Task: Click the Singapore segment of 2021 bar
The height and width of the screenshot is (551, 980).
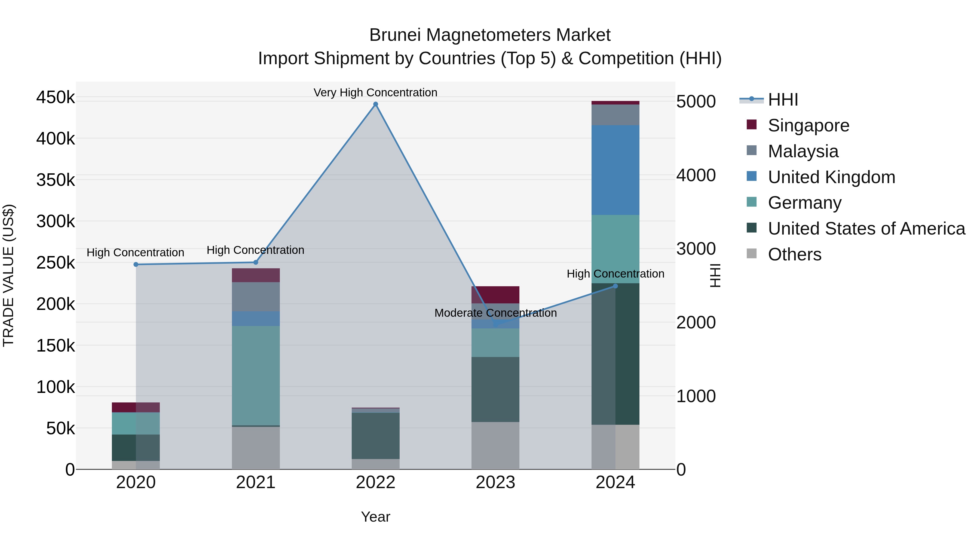Action: coord(256,275)
